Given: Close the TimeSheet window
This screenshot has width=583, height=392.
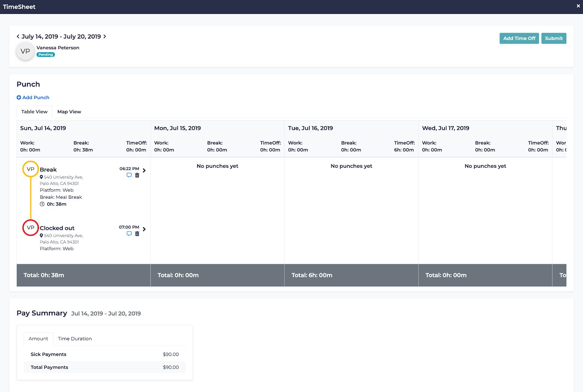Looking at the screenshot, I should coord(578,6).
